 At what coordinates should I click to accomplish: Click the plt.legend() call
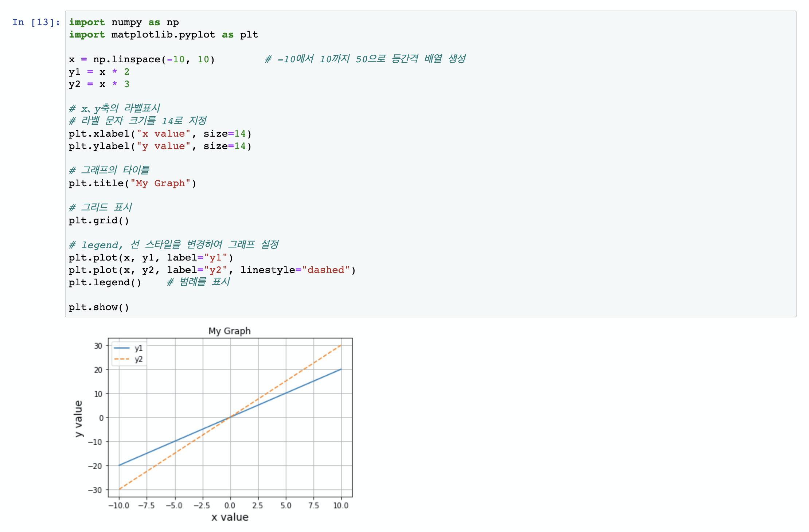click(x=105, y=283)
